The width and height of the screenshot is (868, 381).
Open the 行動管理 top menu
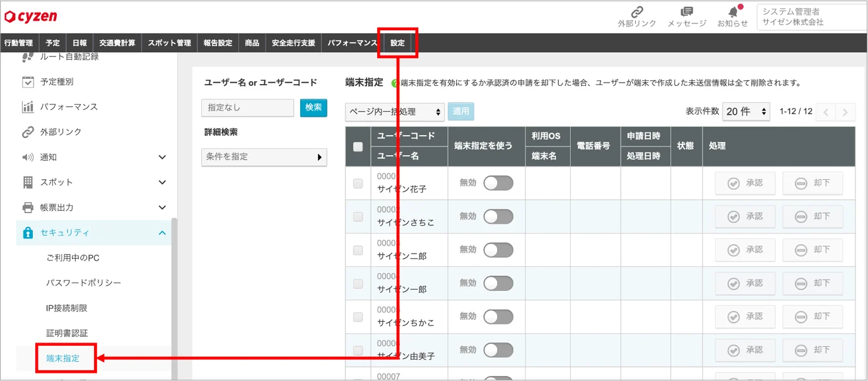[18, 43]
